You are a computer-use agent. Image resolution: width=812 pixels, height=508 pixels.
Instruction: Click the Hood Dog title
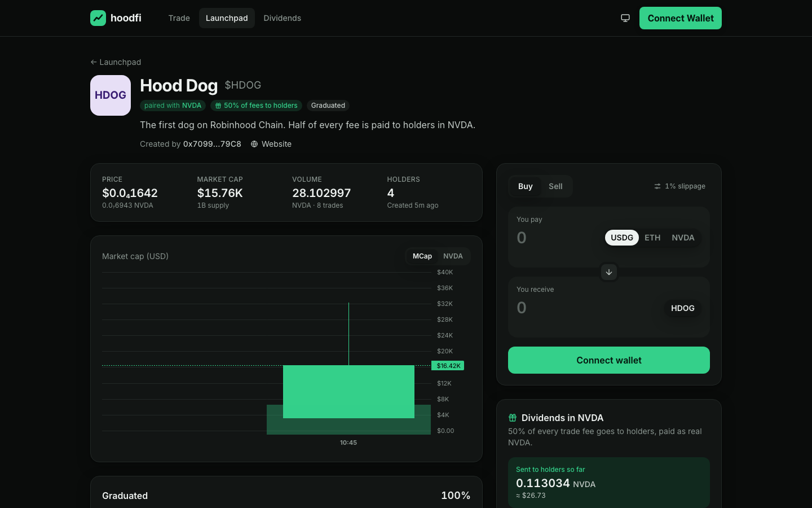179,85
